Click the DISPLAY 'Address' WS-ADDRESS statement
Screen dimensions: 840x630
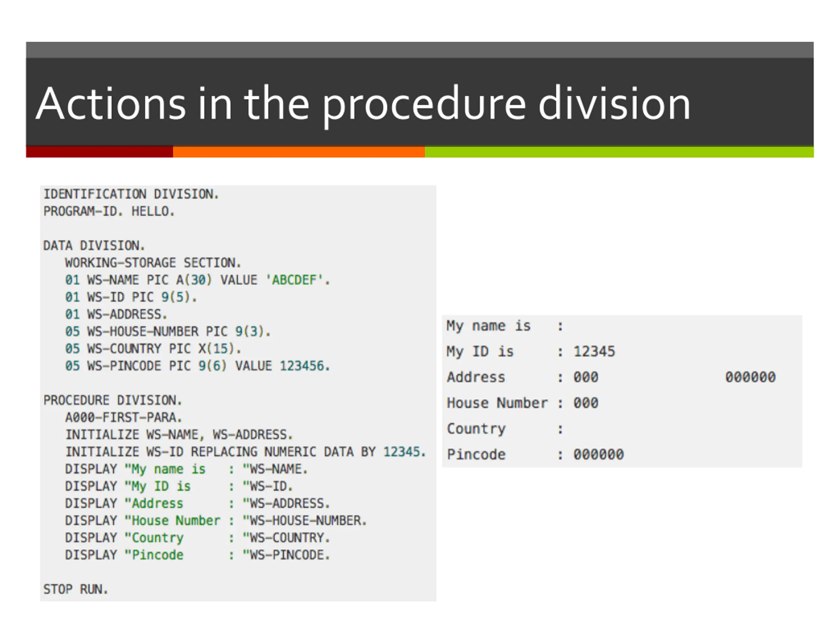pyautogui.click(x=198, y=504)
